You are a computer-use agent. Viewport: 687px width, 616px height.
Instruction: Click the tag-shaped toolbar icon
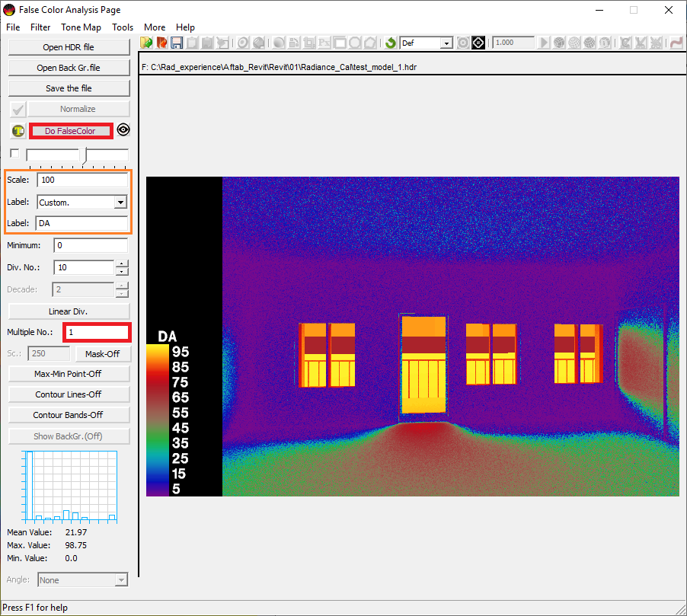point(259,43)
